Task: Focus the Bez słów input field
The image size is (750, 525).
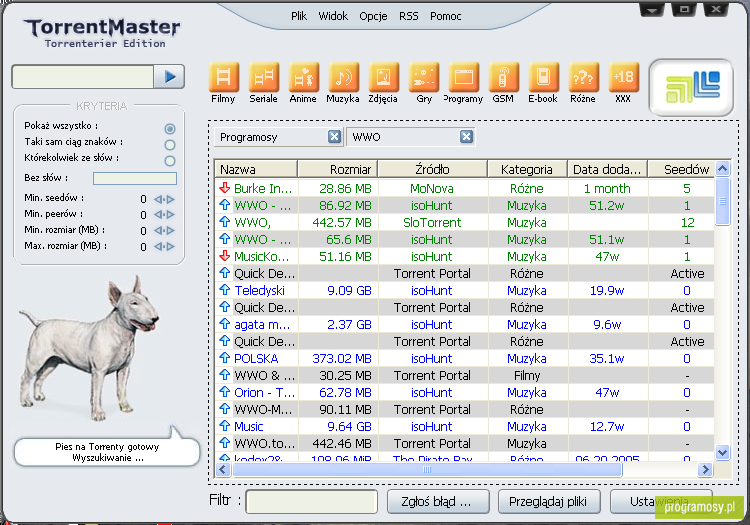Action: (135, 178)
